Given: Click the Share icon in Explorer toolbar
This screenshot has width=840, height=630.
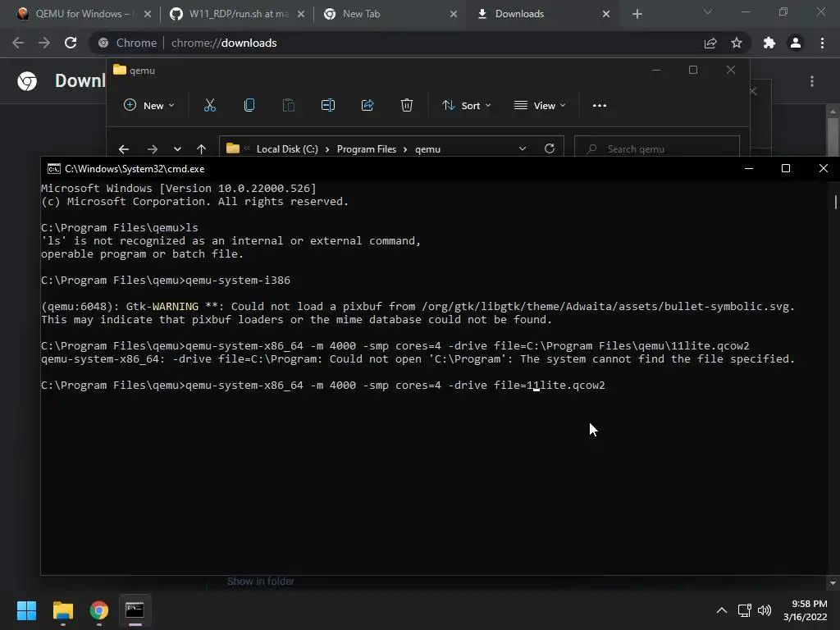Looking at the screenshot, I should [367, 106].
